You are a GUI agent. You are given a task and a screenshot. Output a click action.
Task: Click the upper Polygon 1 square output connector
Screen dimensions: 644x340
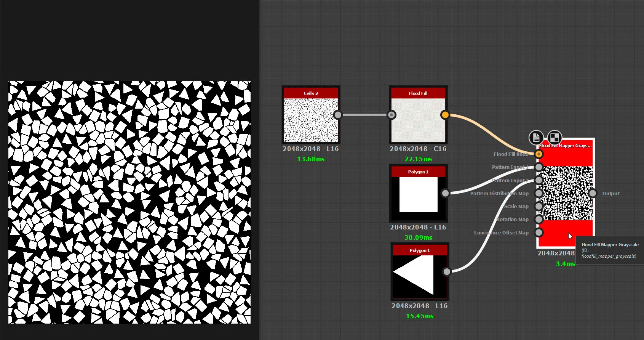point(445,193)
